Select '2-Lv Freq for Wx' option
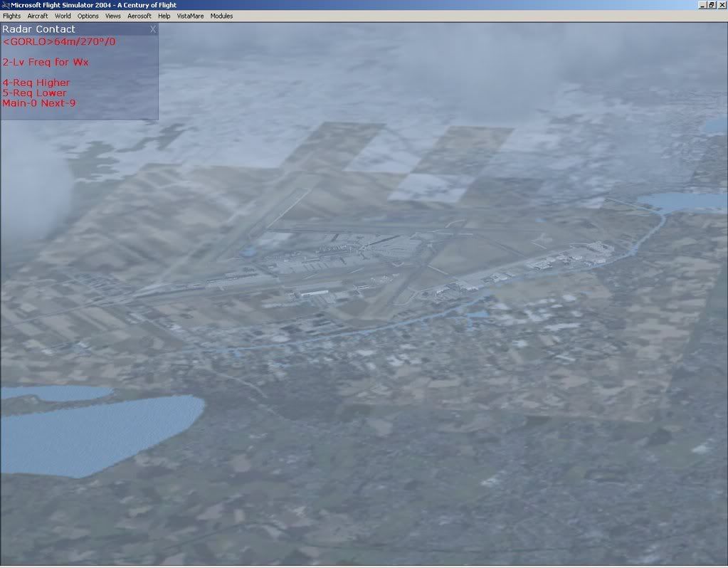Image resolution: width=728 pixels, height=568 pixels. [46, 62]
